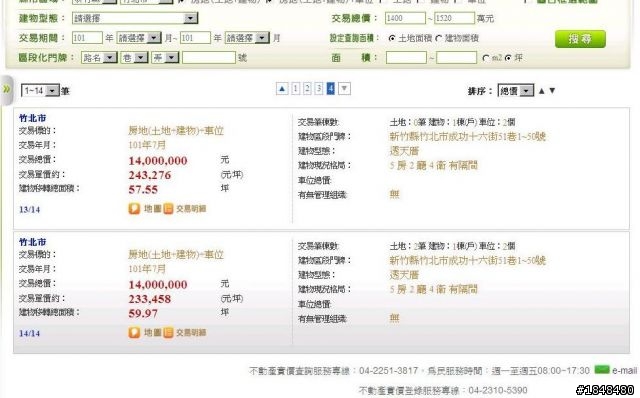The width and height of the screenshot is (640, 398).
Task: Go to results page 1
Action: point(296,89)
